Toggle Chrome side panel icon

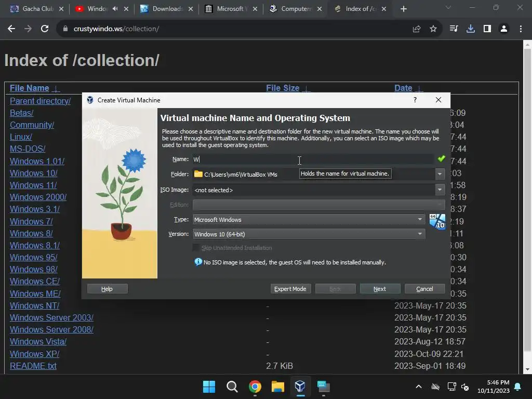(487, 29)
